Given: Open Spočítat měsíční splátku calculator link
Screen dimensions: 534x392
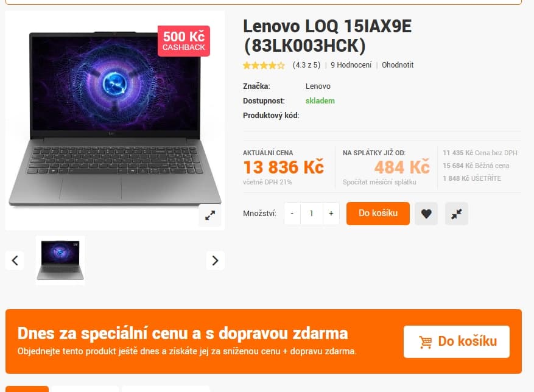Looking at the screenshot, I should tap(379, 182).
